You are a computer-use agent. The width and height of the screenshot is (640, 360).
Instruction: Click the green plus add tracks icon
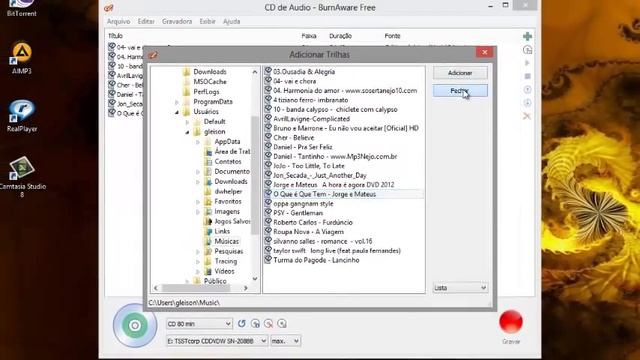[527, 36]
